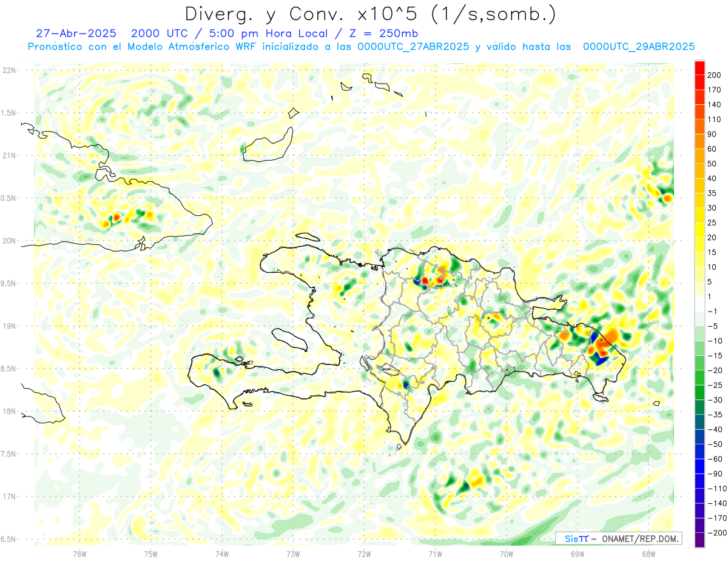Click the colorbar value '-140'
The image size is (728, 562).
tap(717, 503)
